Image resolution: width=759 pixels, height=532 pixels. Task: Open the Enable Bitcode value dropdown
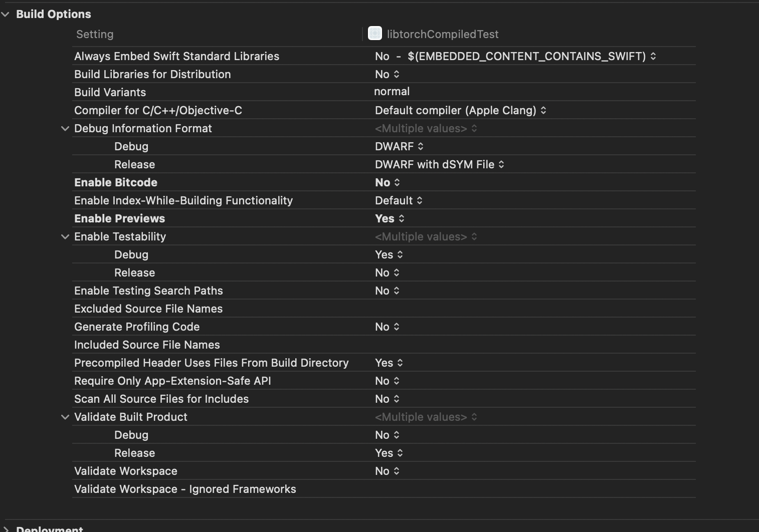pyautogui.click(x=397, y=182)
